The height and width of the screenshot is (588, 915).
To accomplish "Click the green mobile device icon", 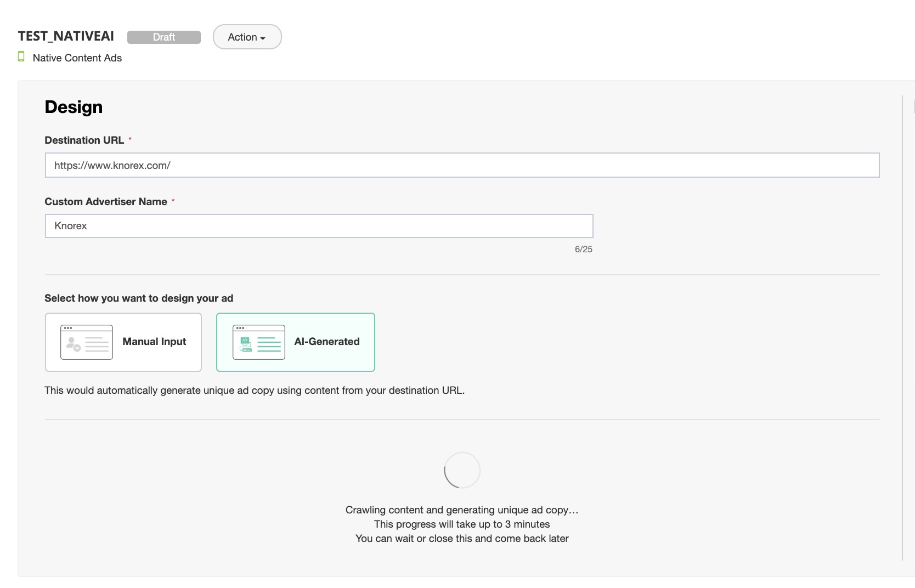I will pyautogui.click(x=21, y=56).
